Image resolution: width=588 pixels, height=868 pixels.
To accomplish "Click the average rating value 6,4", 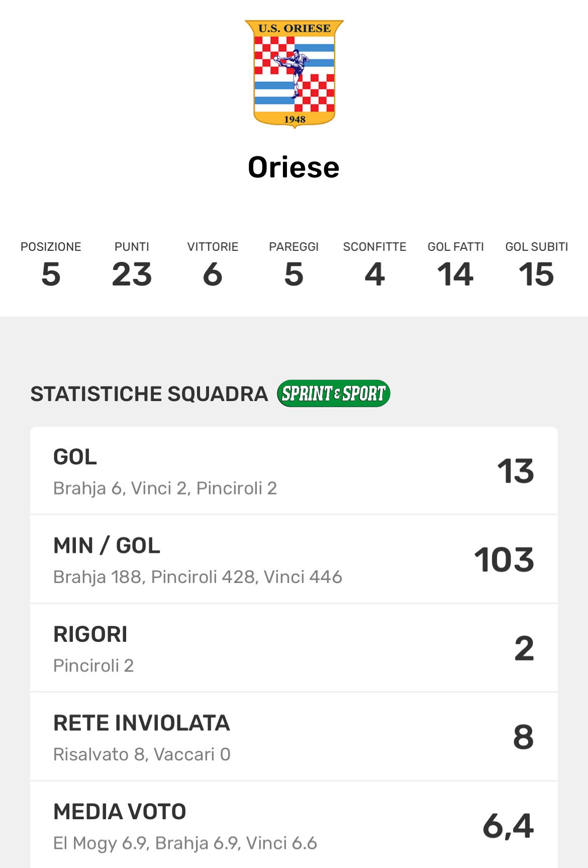I will click(x=508, y=826).
